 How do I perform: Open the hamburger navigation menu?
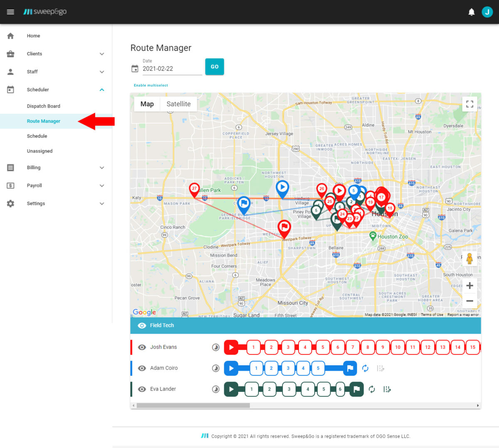(x=10, y=12)
